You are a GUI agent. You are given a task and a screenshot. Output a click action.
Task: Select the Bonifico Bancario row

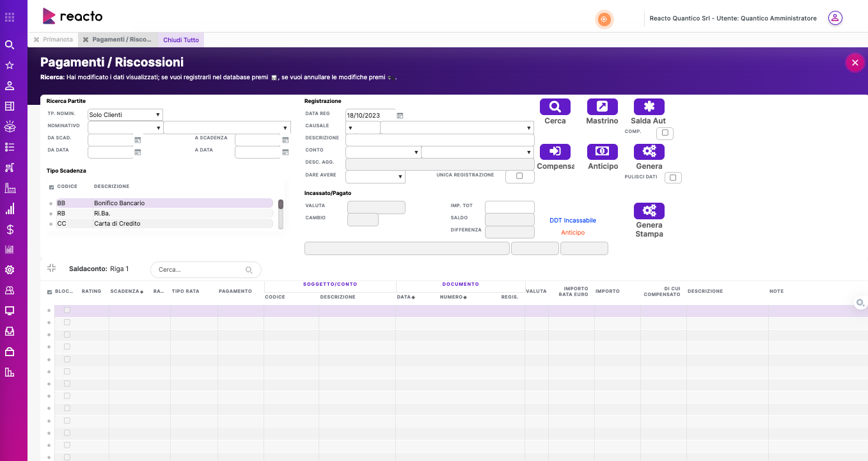pyautogui.click(x=164, y=203)
